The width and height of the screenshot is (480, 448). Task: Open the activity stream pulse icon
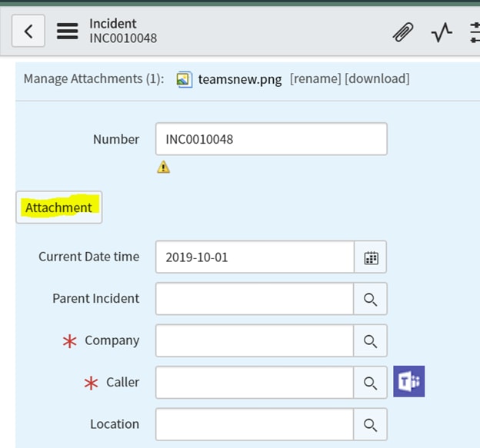tap(442, 32)
